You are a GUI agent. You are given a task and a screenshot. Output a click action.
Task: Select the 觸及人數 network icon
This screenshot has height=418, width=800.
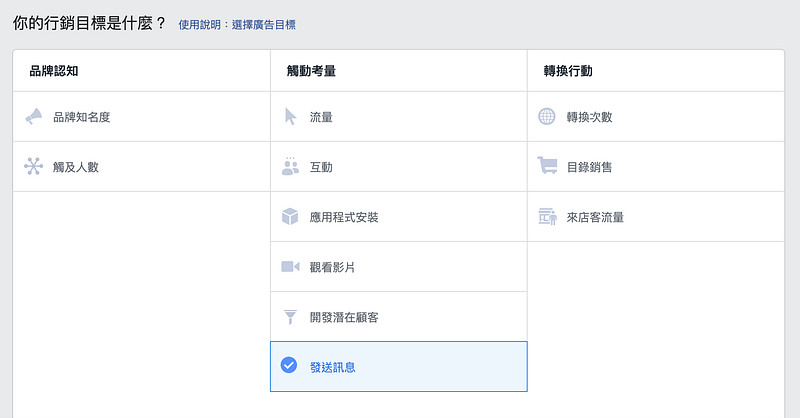(34, 166)
